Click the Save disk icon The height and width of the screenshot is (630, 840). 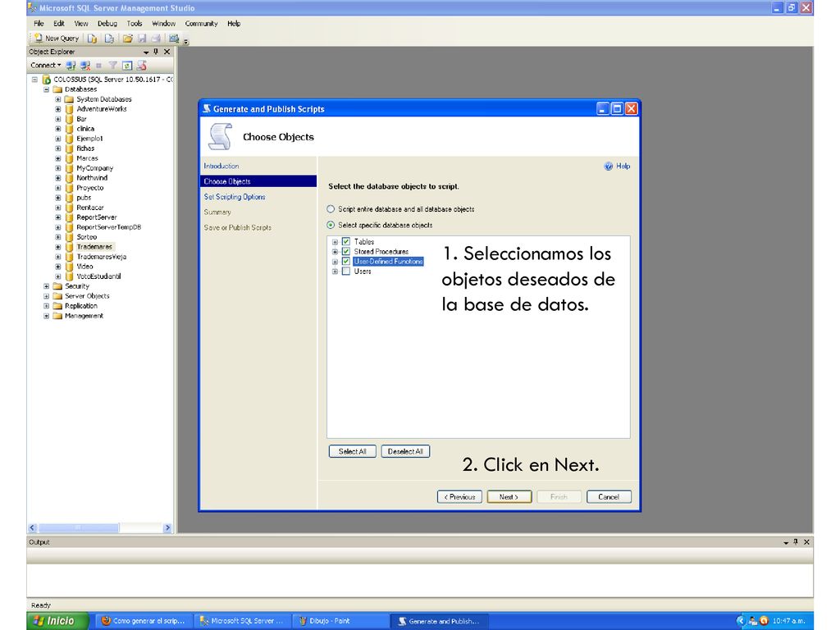[x=142, y=39]
